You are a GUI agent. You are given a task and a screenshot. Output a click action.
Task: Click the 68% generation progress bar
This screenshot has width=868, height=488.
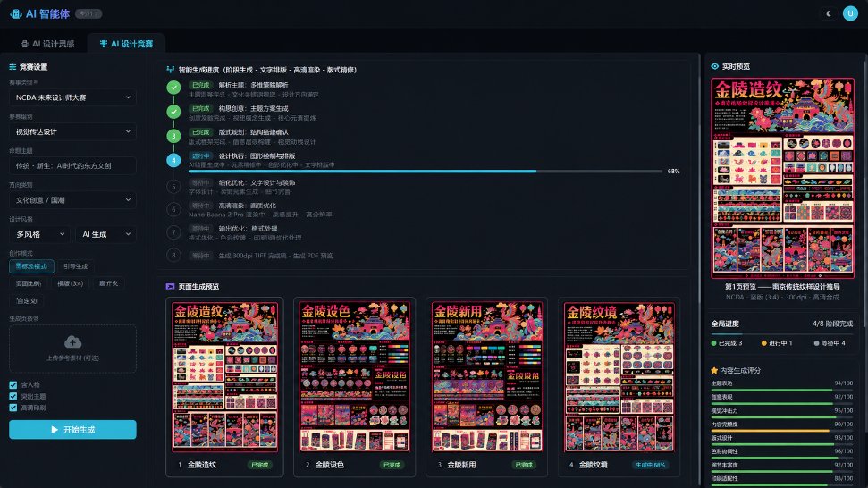pos(426,172)
